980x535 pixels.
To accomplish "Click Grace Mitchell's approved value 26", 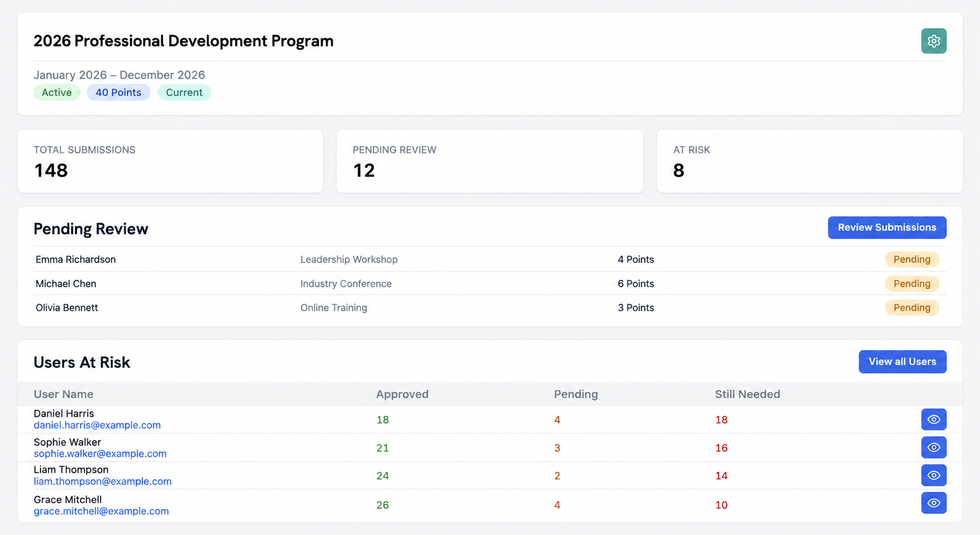I will pyautogui.click(x=382, y=505).
